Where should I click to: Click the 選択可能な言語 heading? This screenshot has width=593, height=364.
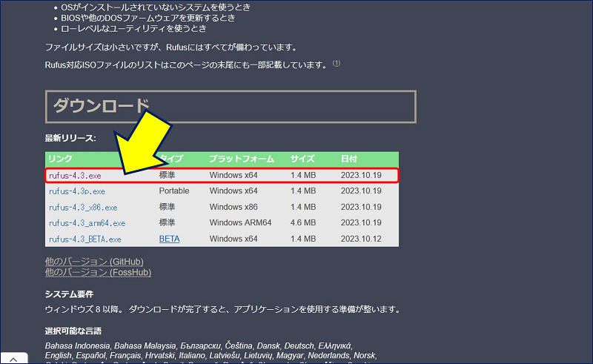pyautogui.click(x=73, y=331)
